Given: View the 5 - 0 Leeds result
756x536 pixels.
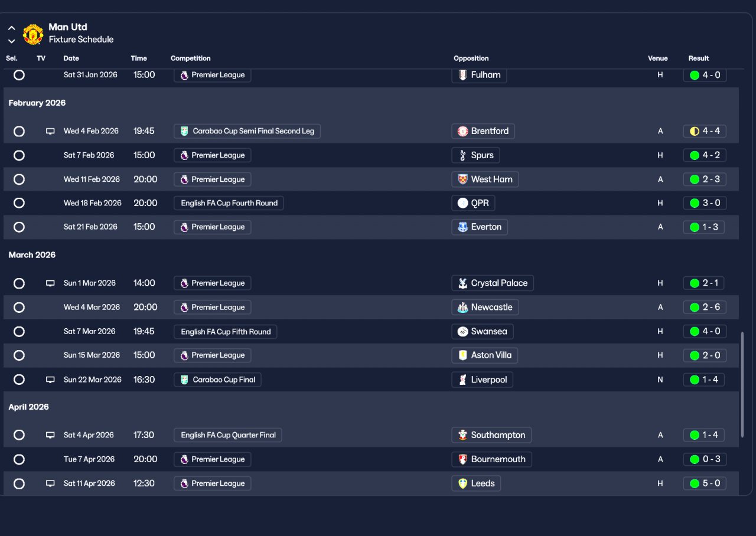Looking at the screenshot, I should [705, 483].
